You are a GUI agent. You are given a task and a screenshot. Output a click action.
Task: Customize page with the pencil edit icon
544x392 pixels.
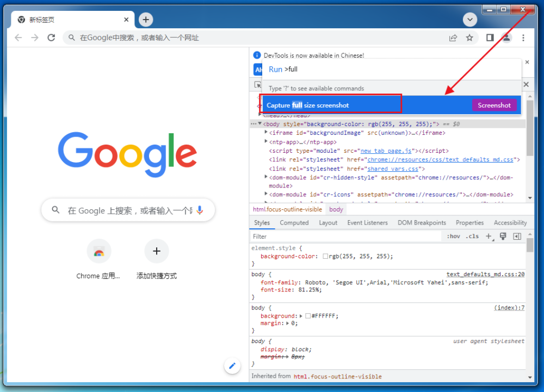[232, 366]
